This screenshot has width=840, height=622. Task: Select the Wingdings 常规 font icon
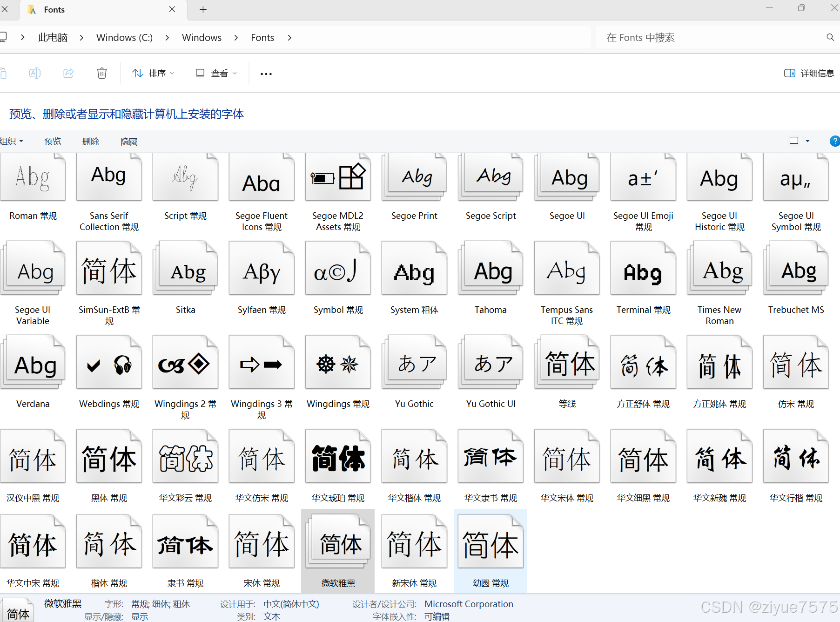pos(338,363)
